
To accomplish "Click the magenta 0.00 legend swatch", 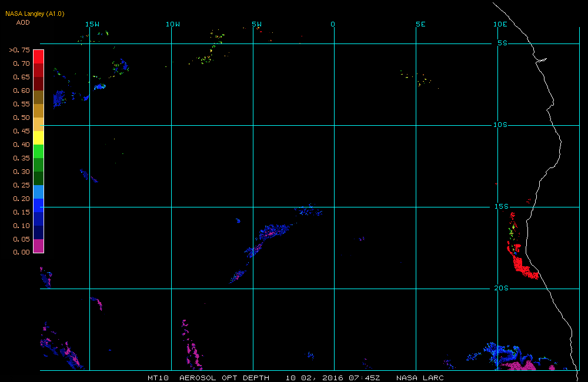I will (x=39, y=246).
